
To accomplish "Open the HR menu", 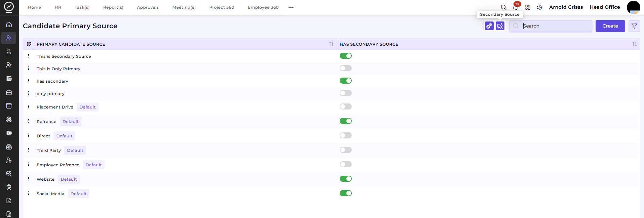I will [x=58, y=7].
